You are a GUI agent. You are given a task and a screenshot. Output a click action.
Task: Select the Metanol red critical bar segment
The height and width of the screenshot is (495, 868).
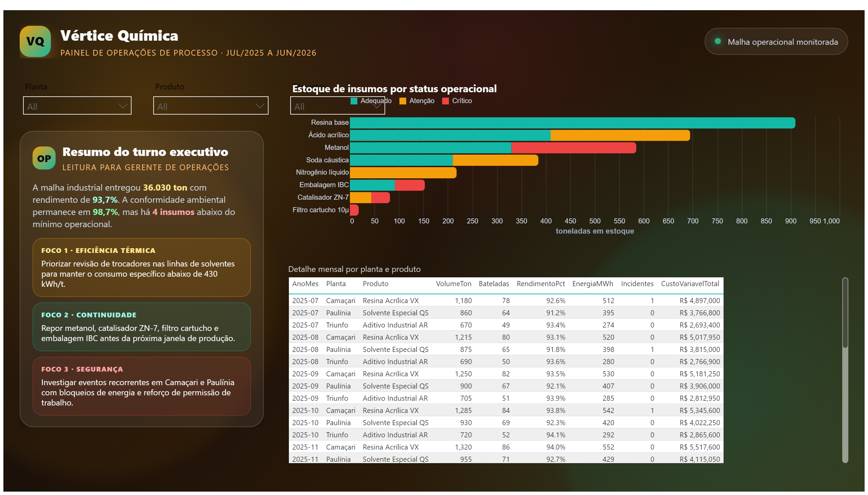(x=574, y=148)
